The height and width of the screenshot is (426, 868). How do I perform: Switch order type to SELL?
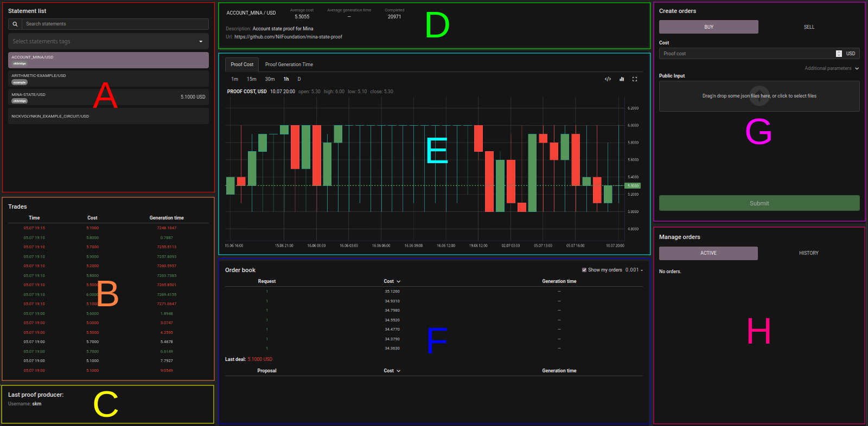(x=809, y=27)
